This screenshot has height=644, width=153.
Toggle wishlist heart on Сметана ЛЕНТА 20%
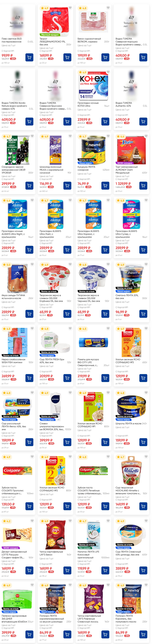click(146, 265)
